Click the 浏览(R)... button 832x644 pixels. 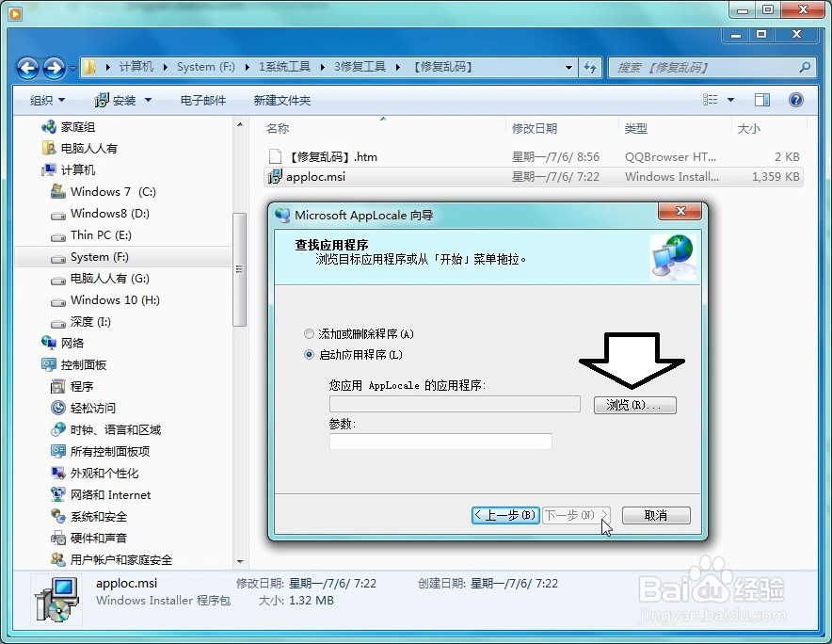coord(634,405)
